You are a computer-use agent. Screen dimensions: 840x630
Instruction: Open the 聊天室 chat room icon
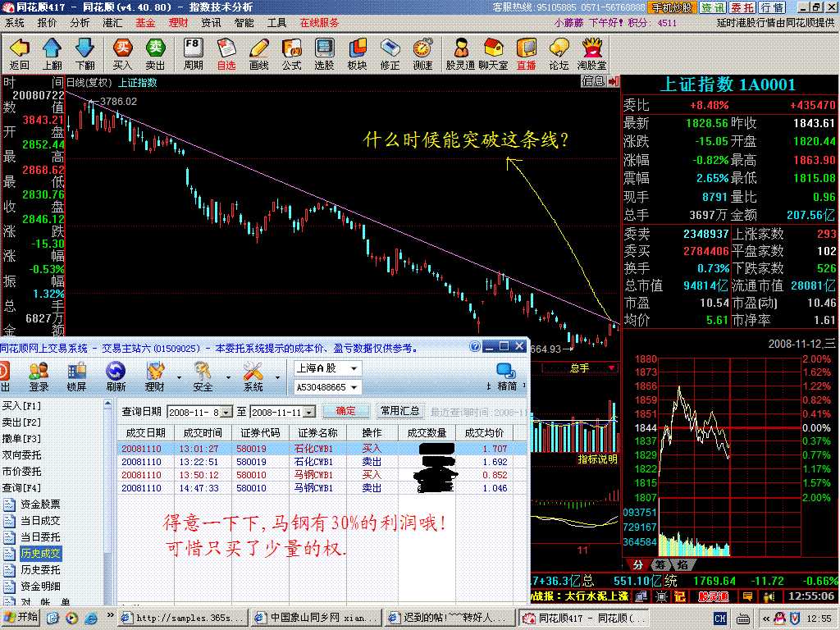pyautogui.click(x=493, y=53)
